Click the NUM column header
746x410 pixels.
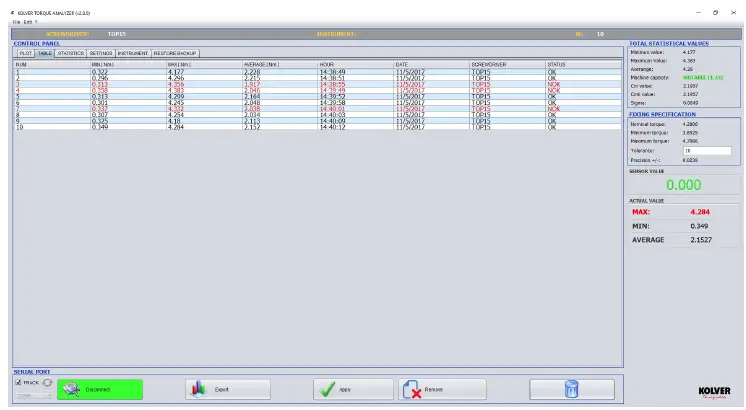coord(52,64)
